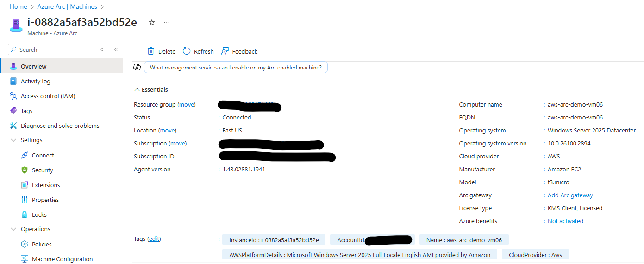Viewport: 644px width, 264px height.
Task: Go to Machine Configuration under Operations
Action: pos(62,259)
